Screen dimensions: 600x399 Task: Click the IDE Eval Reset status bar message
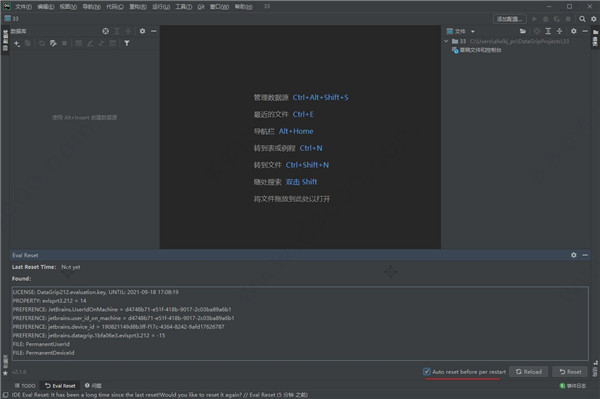click(x=160, y=395)
